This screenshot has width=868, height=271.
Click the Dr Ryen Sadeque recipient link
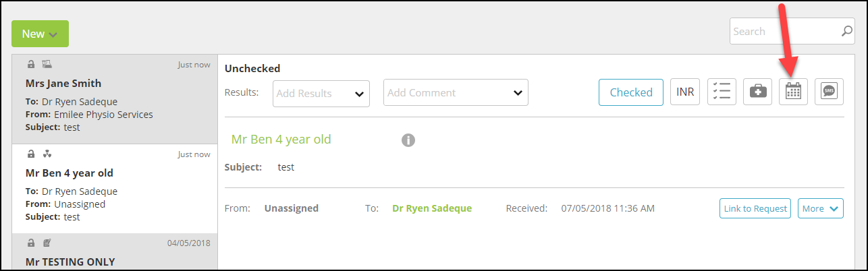[x=432, y=208]
